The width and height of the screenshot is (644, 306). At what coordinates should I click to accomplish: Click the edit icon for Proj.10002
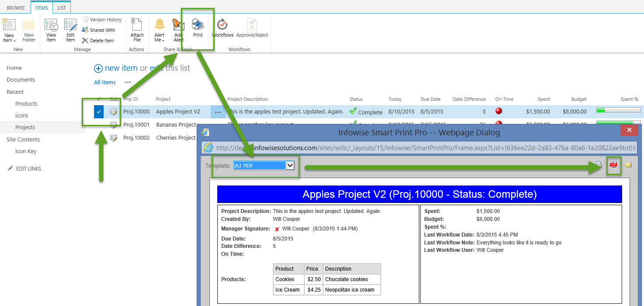tap(114, 138)
